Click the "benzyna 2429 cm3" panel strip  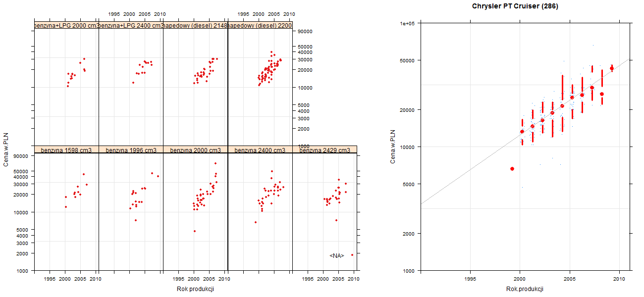324,149
